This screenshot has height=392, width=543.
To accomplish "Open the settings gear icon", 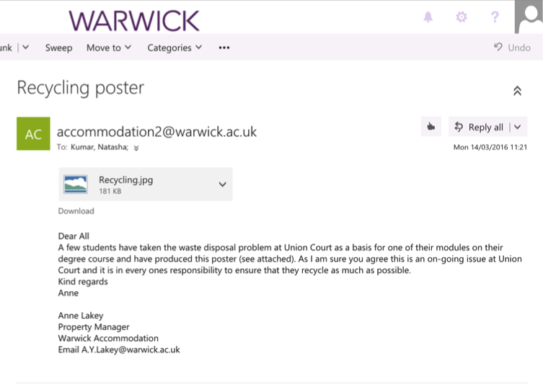I will 462,17.
